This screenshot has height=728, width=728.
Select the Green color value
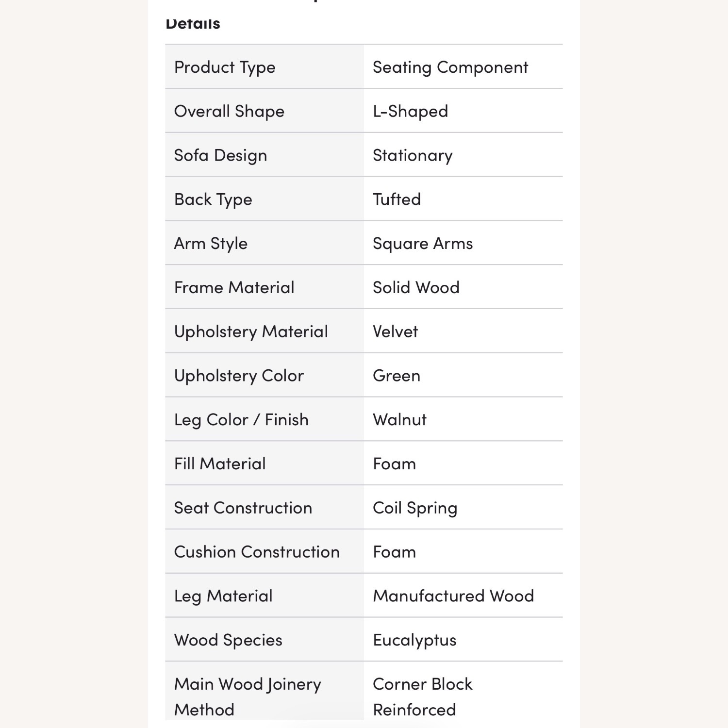point(397,376)
